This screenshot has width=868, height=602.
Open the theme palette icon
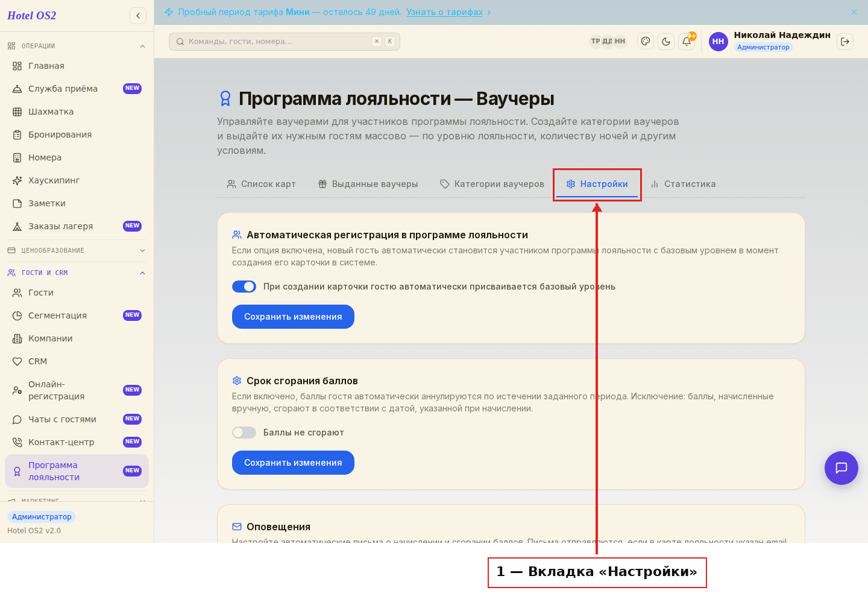pos(646,42)
